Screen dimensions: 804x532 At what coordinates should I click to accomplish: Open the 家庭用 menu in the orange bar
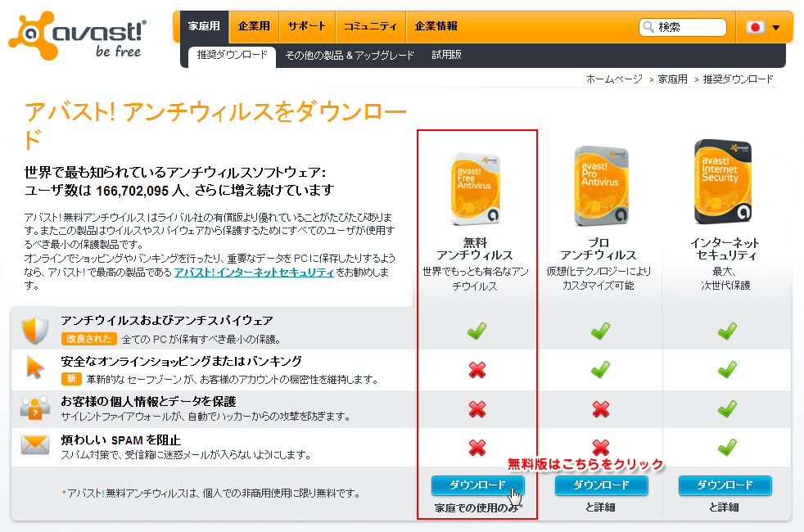click(x=204, y=26)
